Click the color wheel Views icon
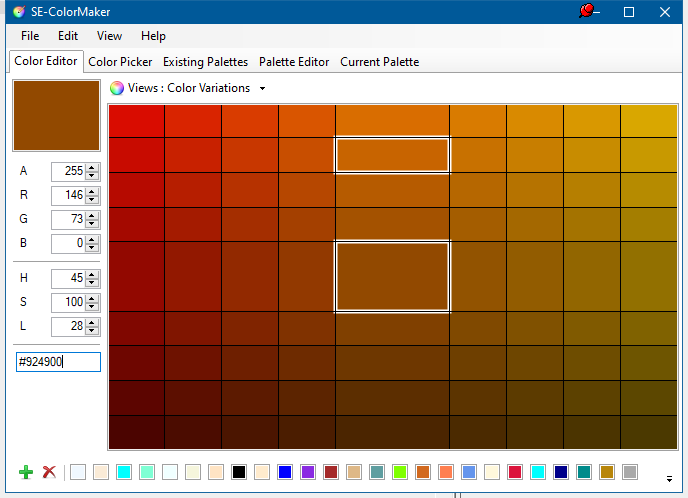This screenshot has height=498, width=688. [117, 88]
